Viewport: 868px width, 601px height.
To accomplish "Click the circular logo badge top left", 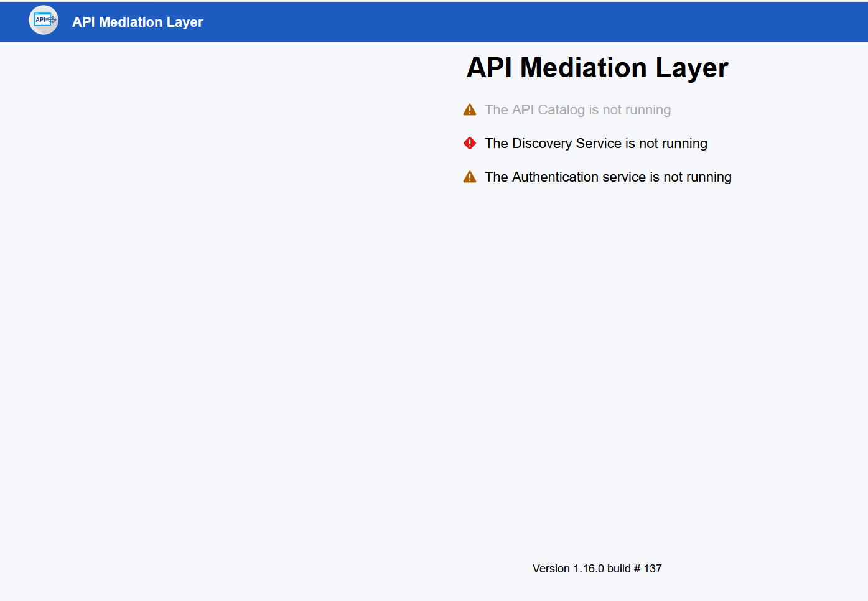I will click(x=43, y=20).
